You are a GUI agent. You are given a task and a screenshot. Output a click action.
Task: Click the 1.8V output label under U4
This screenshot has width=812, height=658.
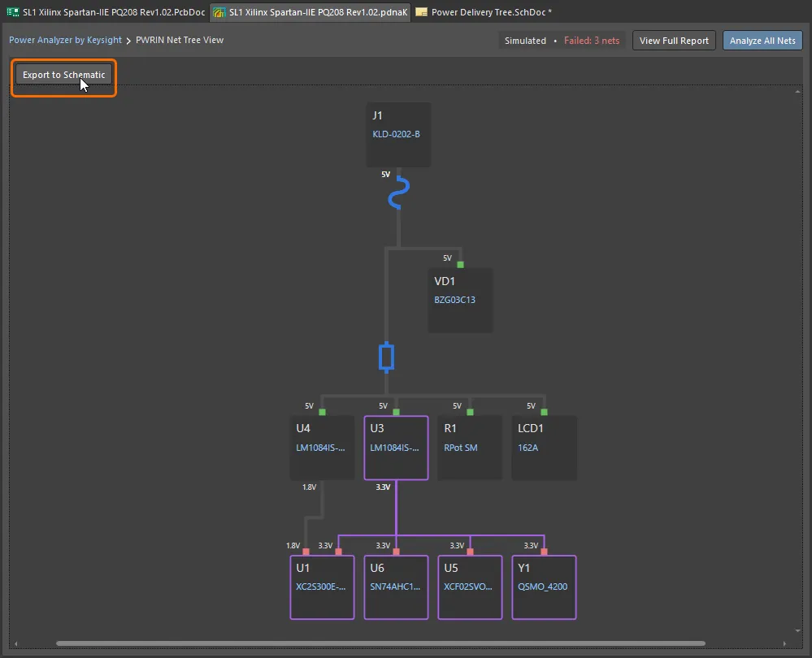309,487
